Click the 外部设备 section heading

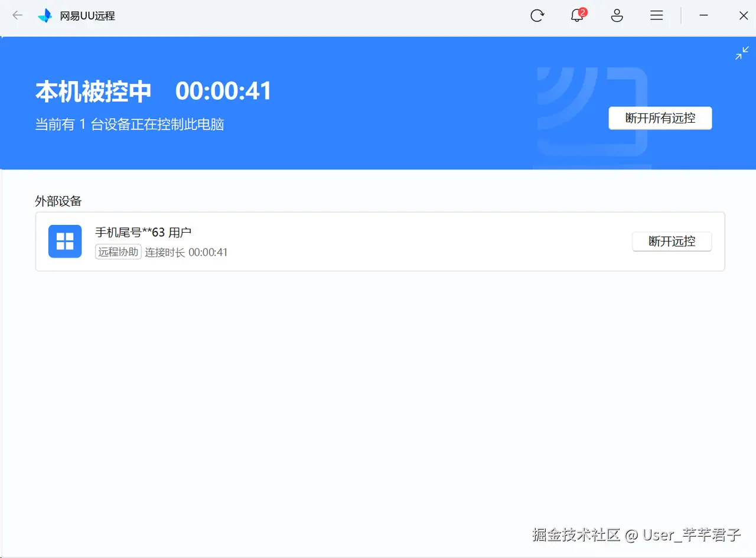pyautogui.click(x=58, y=201)
